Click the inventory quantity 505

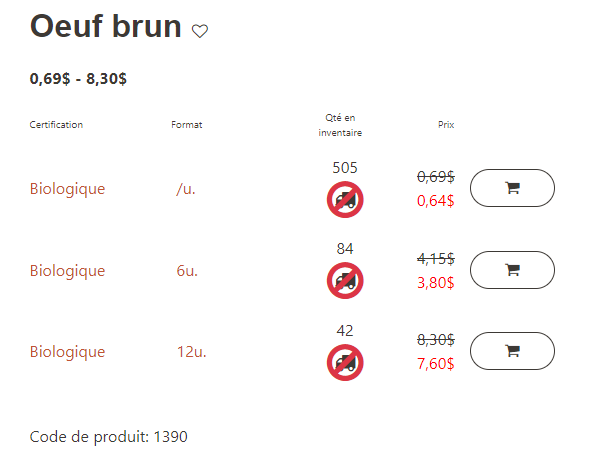(345, 168)
